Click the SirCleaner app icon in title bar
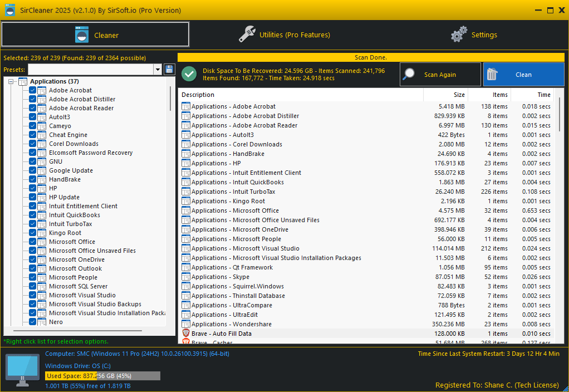This screenshot has height=392, width=569. [10, 10]
